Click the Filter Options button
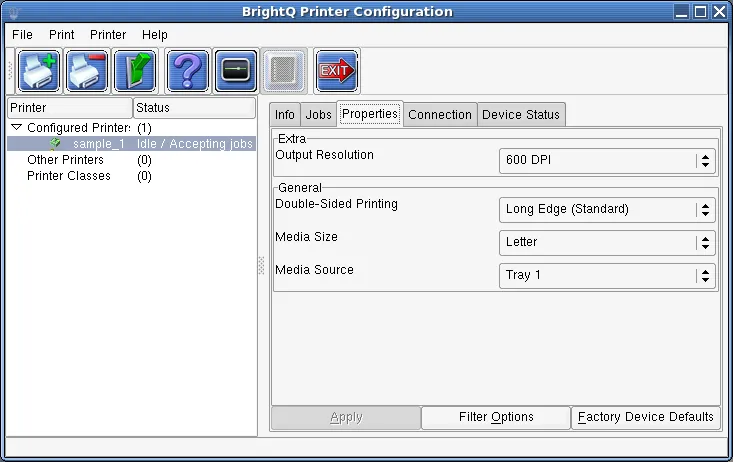This screenshot has width=733, height=462. (x=496, y=417)
